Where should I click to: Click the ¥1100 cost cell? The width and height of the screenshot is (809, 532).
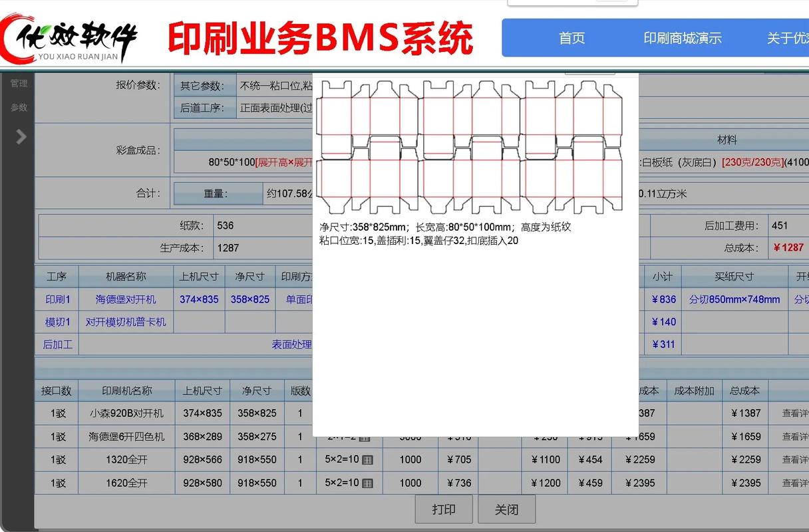point(546,460)
